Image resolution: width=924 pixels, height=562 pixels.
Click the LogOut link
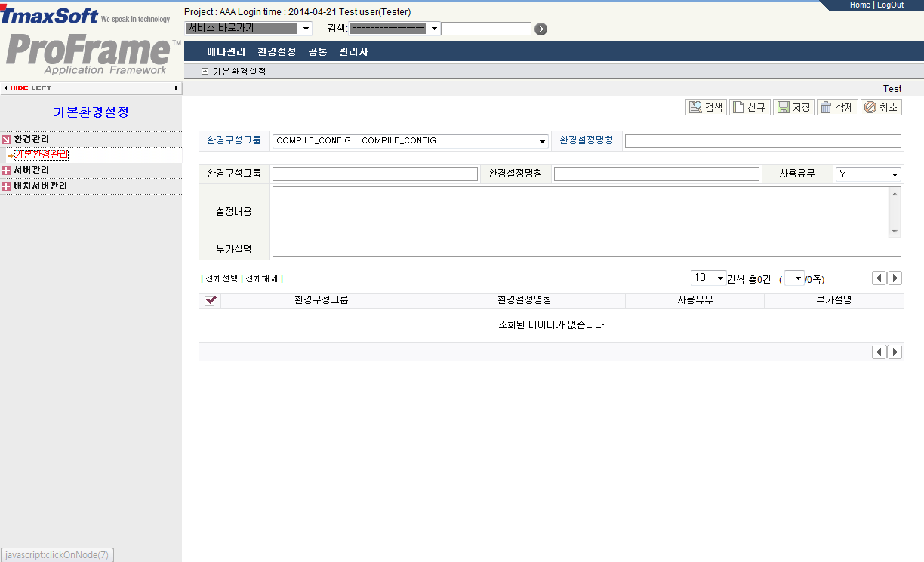(x=890, y=5)
